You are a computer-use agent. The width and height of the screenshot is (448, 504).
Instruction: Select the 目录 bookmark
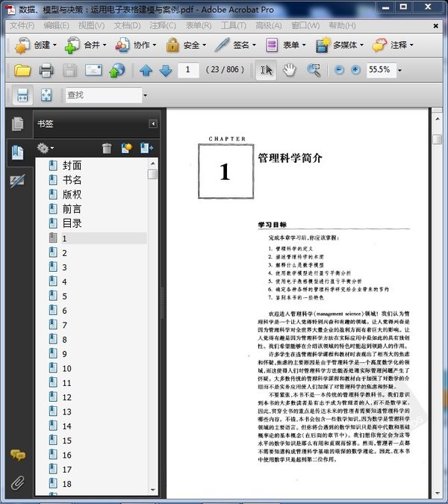(x=72, y=223)
